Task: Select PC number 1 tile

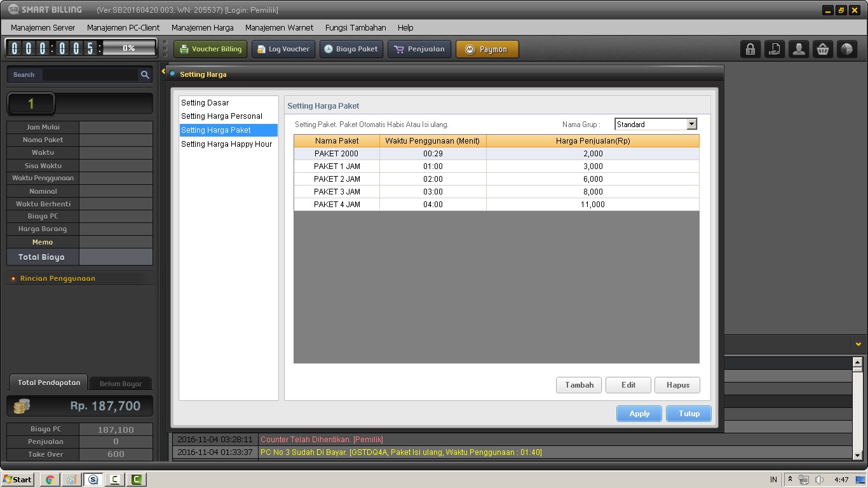Action: (31, 104)
